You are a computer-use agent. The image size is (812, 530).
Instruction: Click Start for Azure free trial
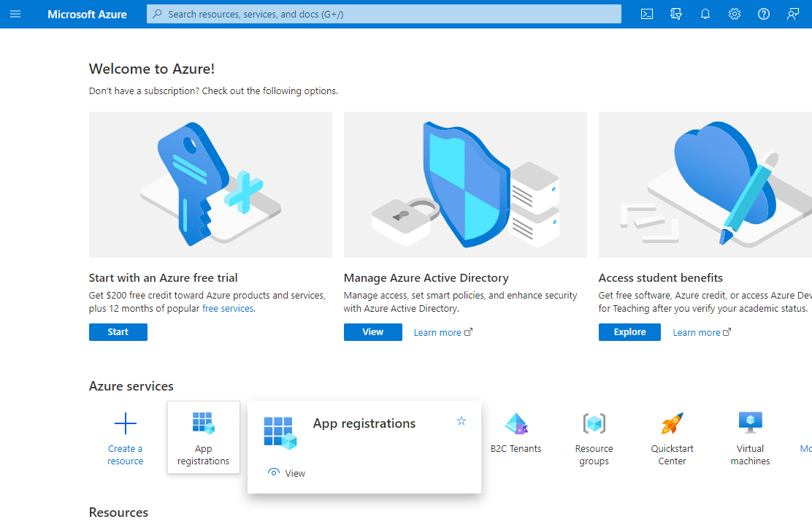point(118,332)
